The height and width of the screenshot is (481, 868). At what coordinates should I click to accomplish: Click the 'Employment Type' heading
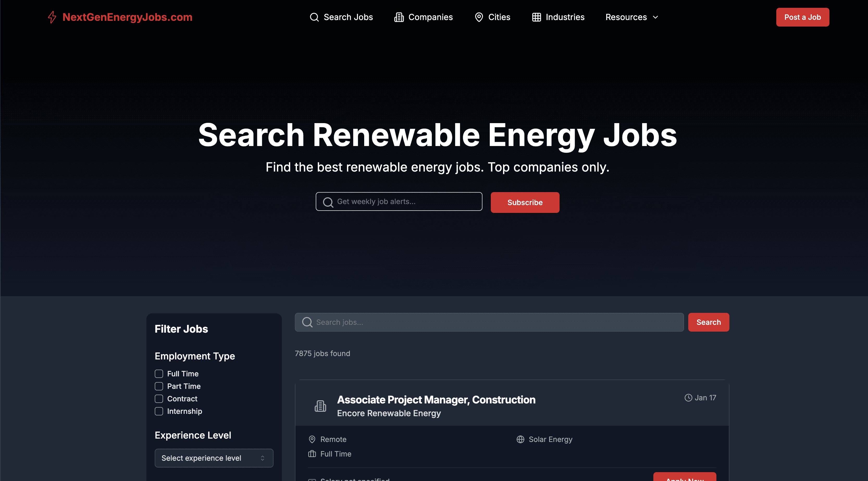(x=195, y=356)
